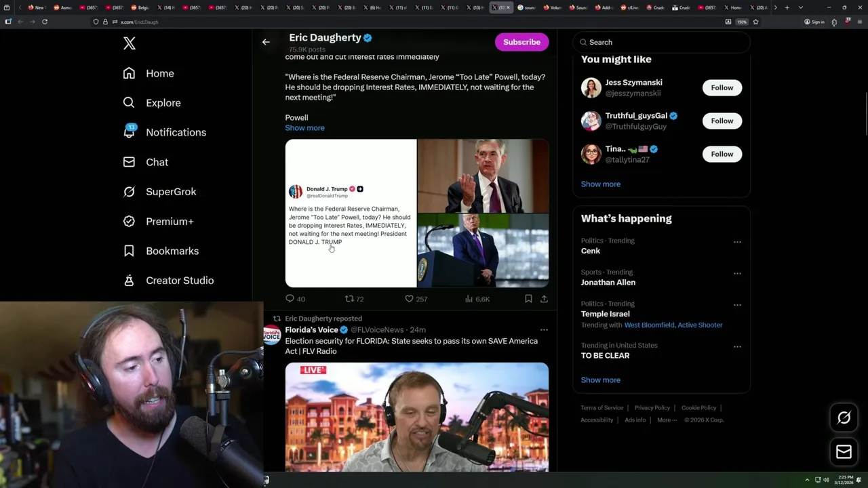
Task: Share the Powell post
Action: click(x=544, y=299)
